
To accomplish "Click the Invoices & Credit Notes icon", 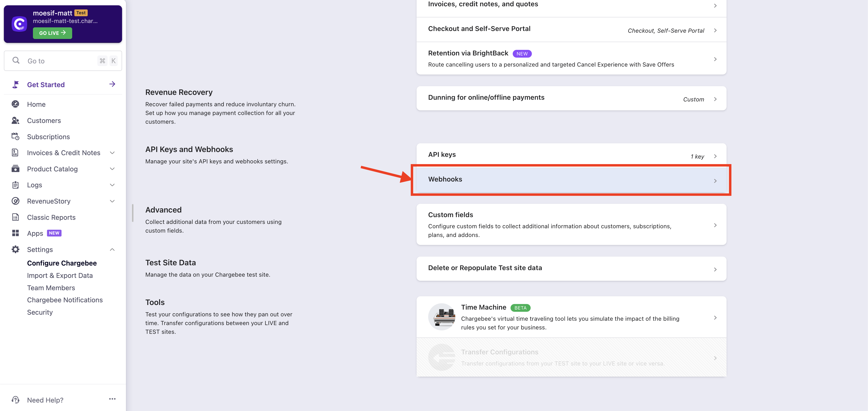I will coord(15,152).
